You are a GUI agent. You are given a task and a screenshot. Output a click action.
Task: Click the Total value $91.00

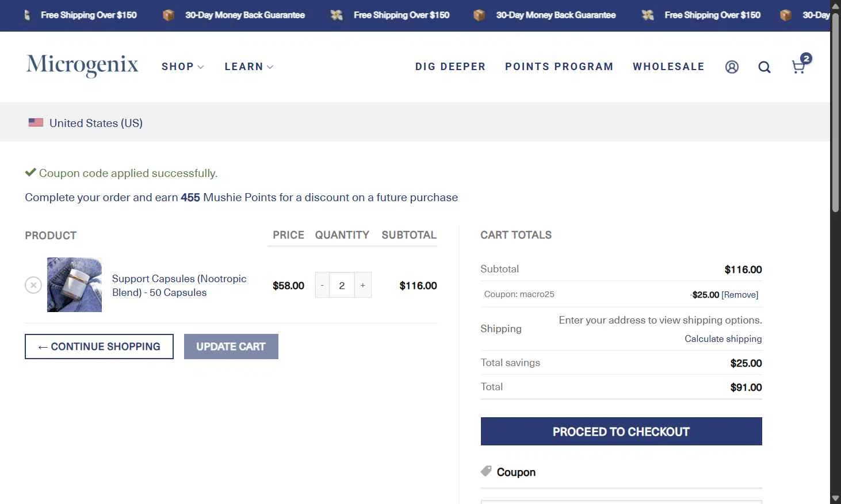tap(746, 387)
